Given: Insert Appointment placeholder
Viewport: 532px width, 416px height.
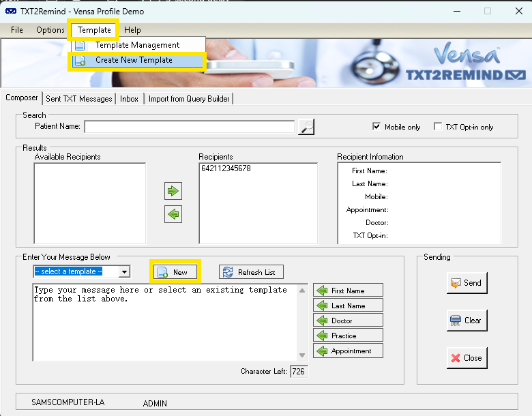Looking at the screenshot, I should 348,351.
